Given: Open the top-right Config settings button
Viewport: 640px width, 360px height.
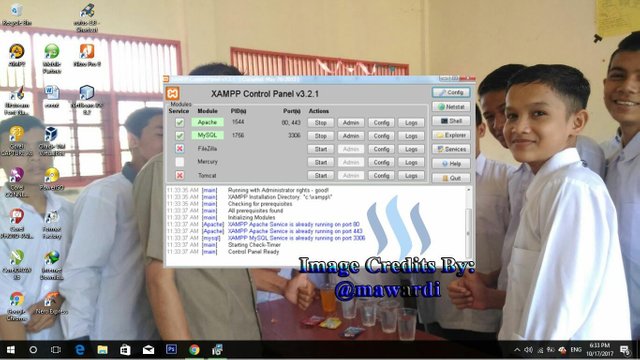Looking at the screenshot, I should [451, 93].
